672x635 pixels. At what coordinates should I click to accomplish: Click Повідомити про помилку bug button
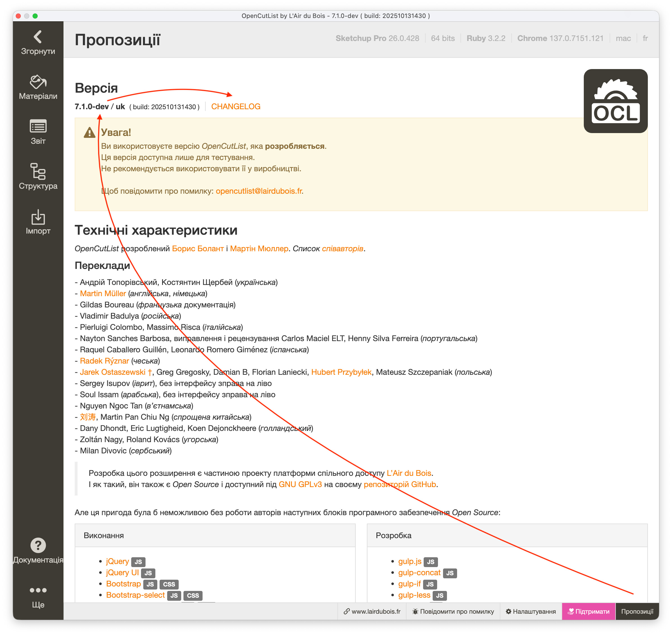coord(453,612)
